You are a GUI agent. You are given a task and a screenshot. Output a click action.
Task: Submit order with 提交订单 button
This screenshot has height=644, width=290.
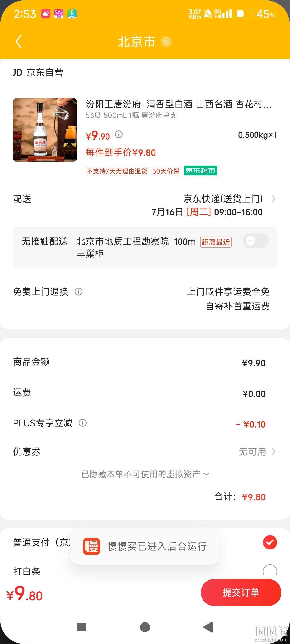point(241,592)
